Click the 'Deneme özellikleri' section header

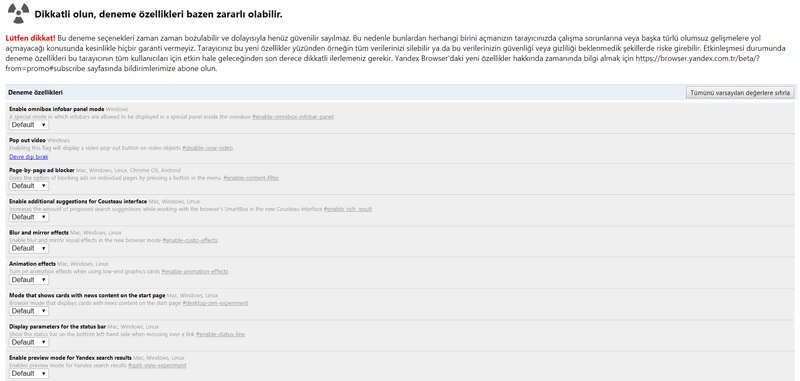pos(36,92)
